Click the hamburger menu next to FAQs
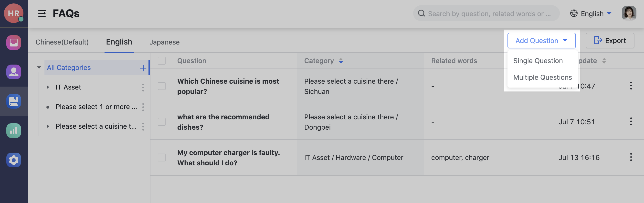 coord(42,13)
